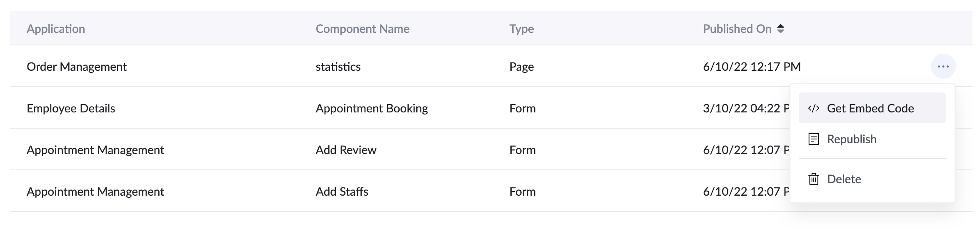Select the Add Staffs component row
The height and width of the screenshot is (229, 980).
tap(342, 192)
